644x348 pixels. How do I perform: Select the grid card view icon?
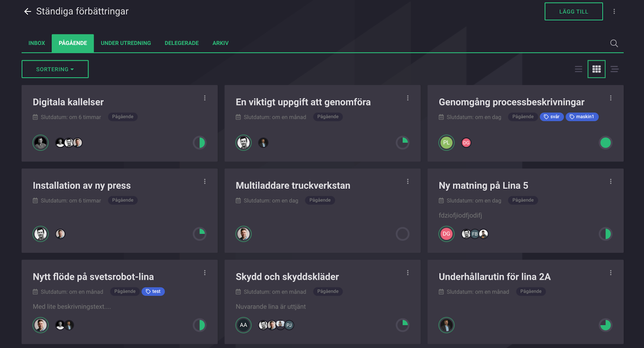click(597, 69)
